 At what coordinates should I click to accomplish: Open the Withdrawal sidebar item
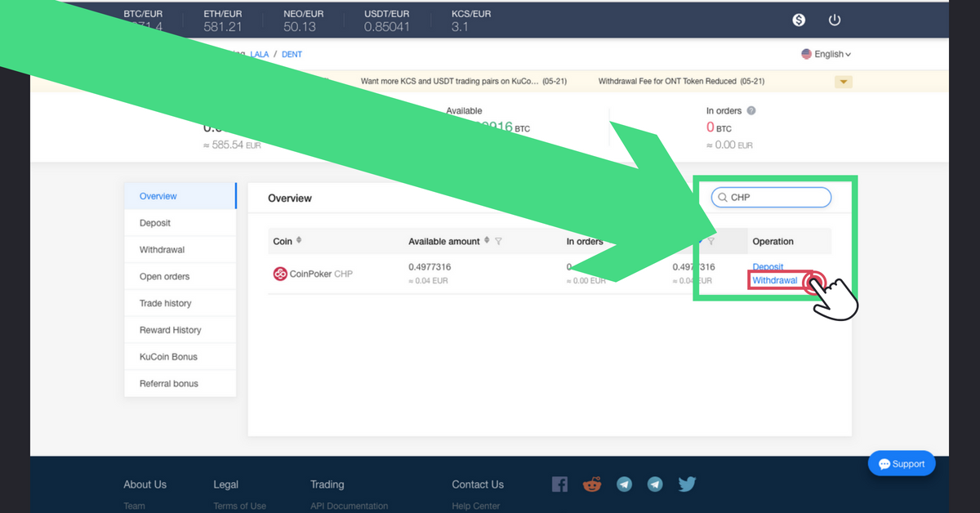click(180, 250)
